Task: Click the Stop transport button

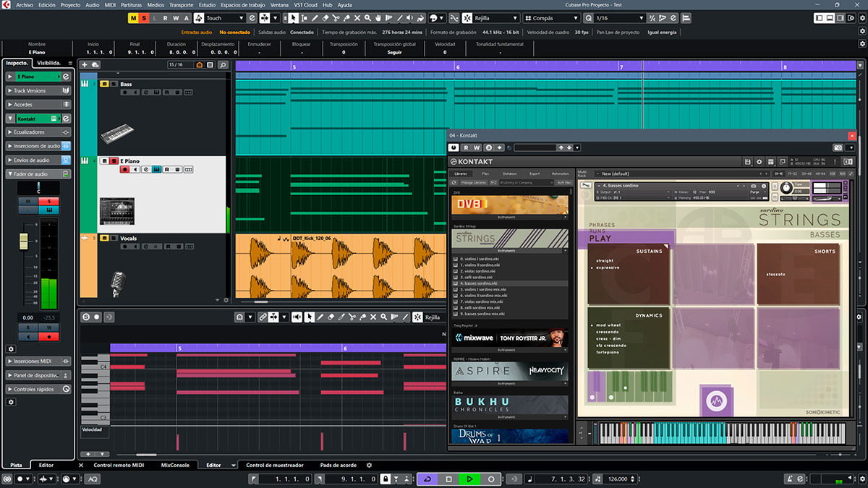Action: 448,479
